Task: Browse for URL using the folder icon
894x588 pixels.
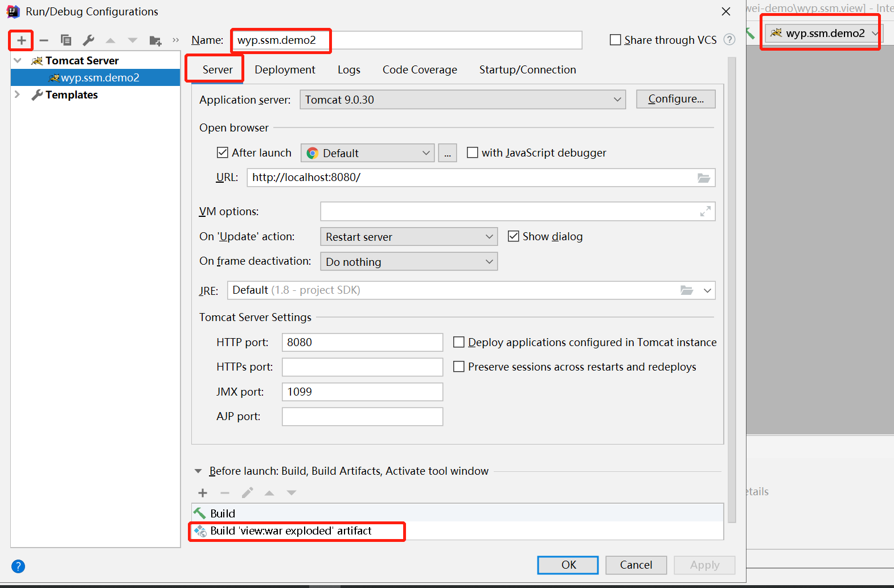Action: tap(704, 178)
